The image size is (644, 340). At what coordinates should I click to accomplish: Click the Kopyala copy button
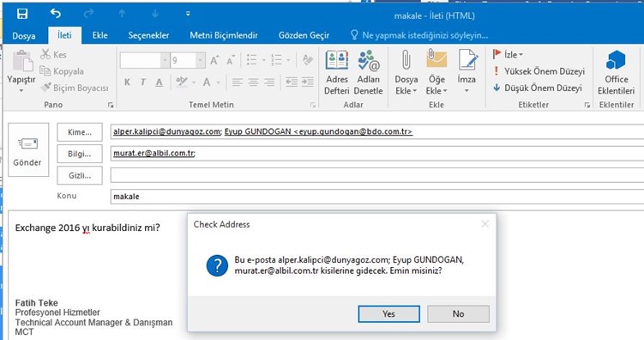[62, 71]
